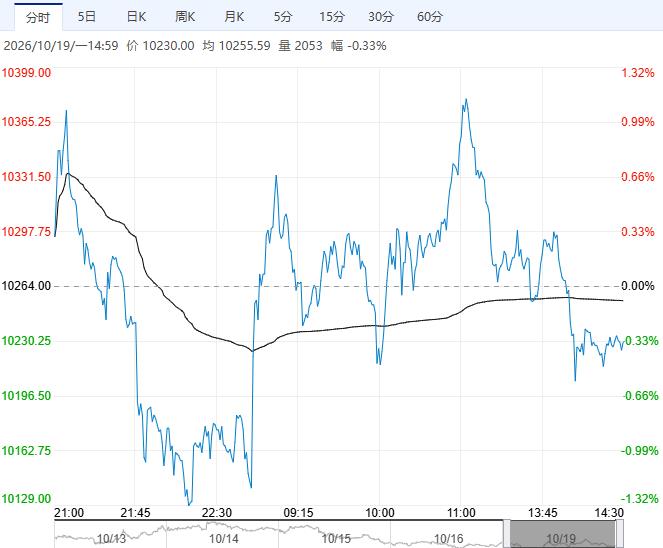Click the 10129.00 bottom price label
Viewport: 663px width, 548px height.
tap(26, 499)
